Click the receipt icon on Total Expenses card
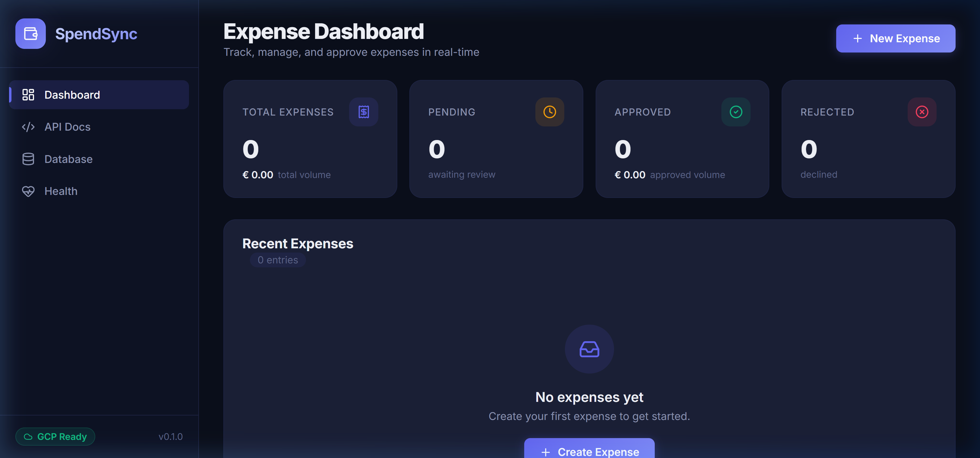This screenshot has height=458, width=980. coord(363,112)
